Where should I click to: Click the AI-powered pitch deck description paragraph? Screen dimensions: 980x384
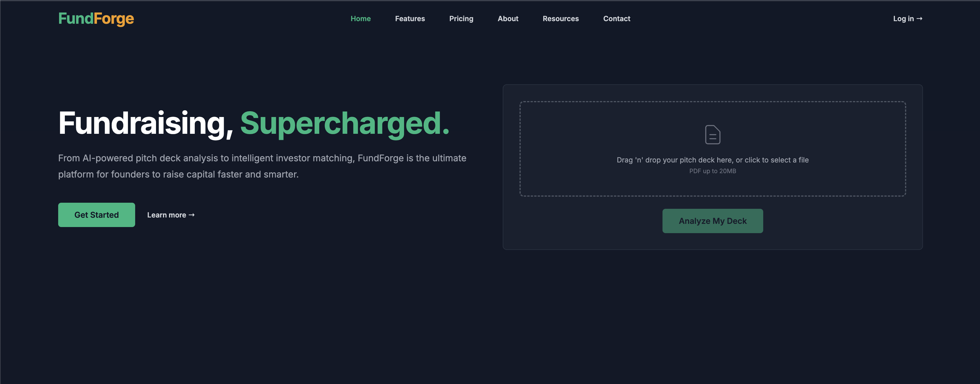[262, 166]
